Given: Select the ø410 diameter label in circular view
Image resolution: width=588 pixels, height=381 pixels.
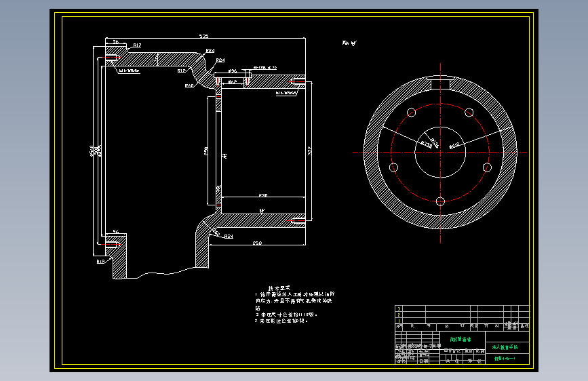Looking at the screenshot, I should tap(454, 145).
